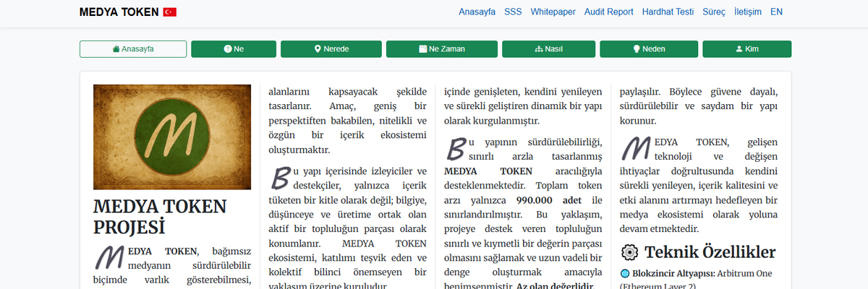Click the Turkish flag icon beside MEDYA TOKEN
Screen dimensions: 868x289
click(170, 12)
